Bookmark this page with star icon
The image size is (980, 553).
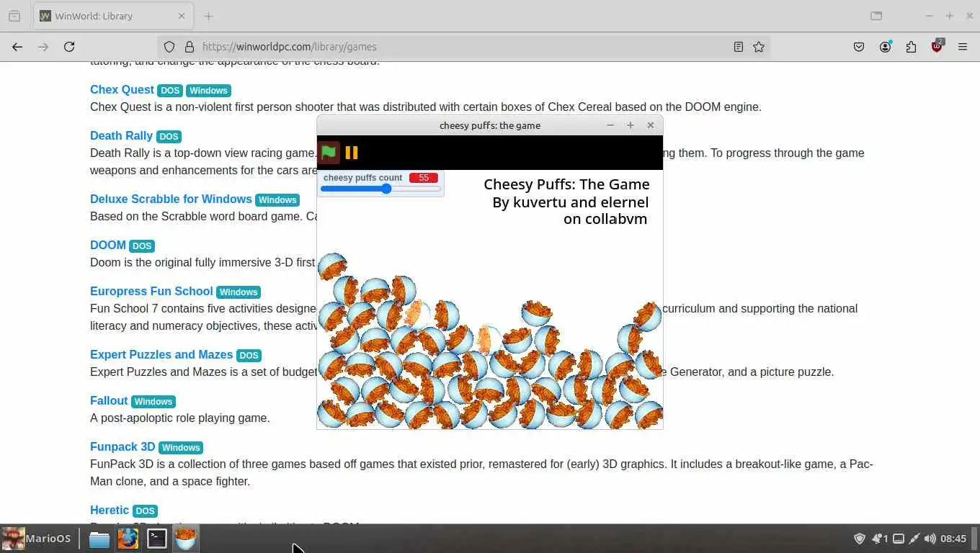pyautogui.click(x=759, y=47)
